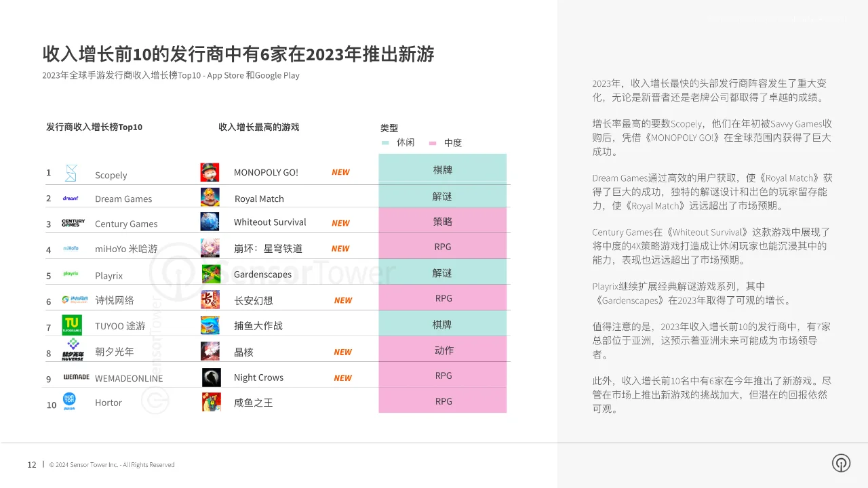
Task: Click the 发行商收入增长榜Top10 column header
Action: [x=94, y=127]
